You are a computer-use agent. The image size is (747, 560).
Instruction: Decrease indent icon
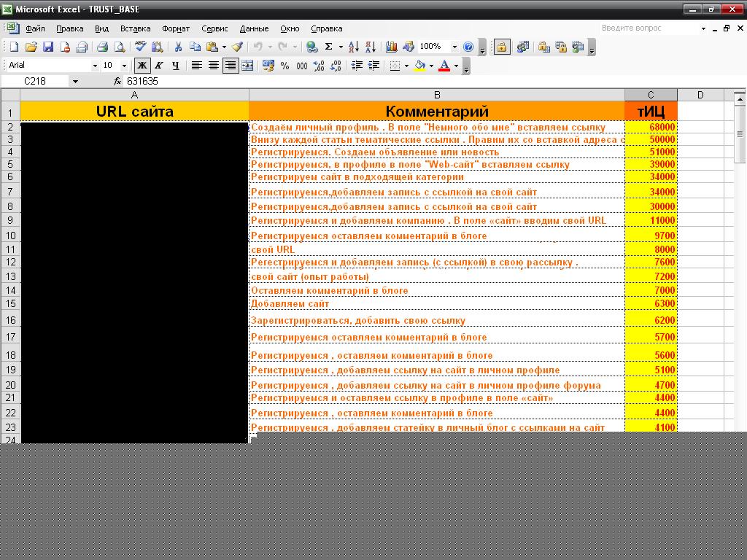pos(357,65)
